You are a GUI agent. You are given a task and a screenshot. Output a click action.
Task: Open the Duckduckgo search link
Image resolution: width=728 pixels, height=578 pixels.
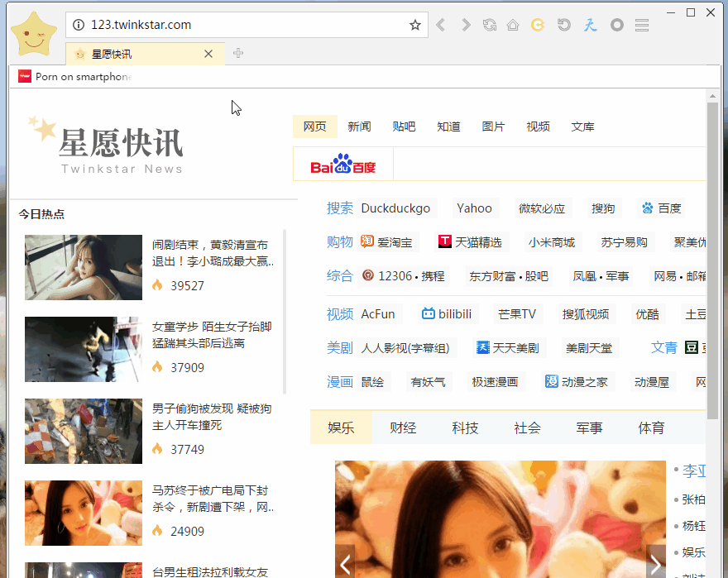coord(395,208)
